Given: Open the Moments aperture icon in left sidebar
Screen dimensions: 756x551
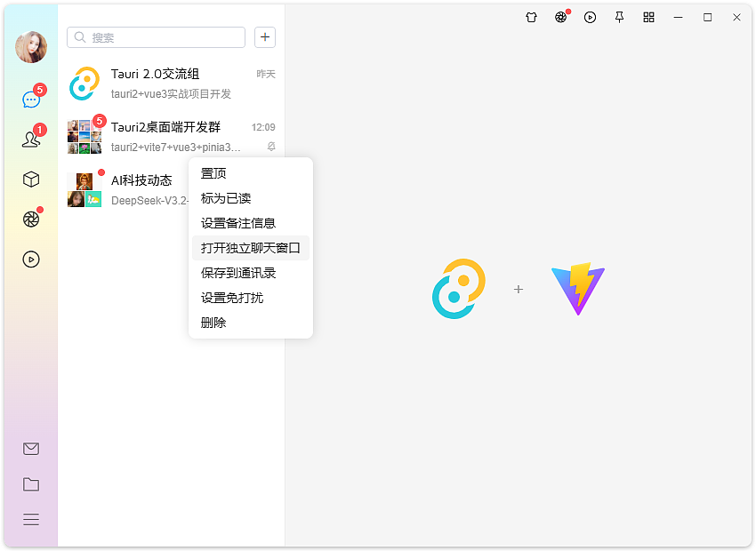Looking at the screenshot, I should pos(31,219).
